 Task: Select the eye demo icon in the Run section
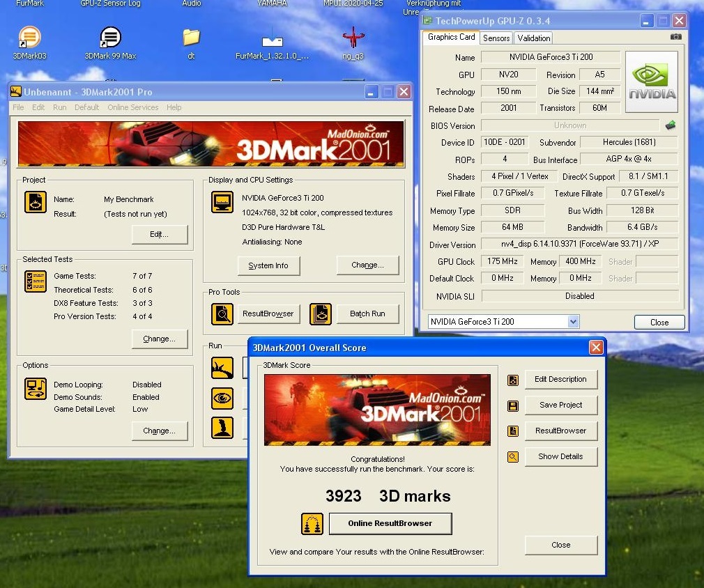pos(222,397)
